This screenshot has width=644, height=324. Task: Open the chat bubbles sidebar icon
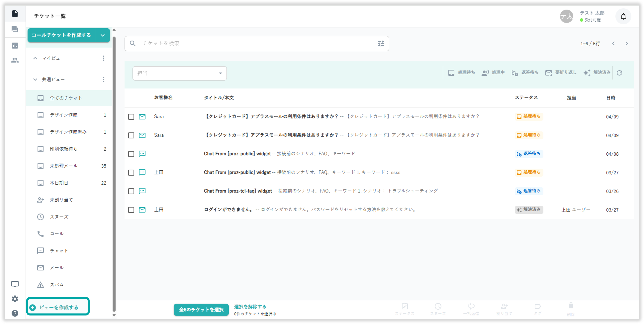coord(15,30)
